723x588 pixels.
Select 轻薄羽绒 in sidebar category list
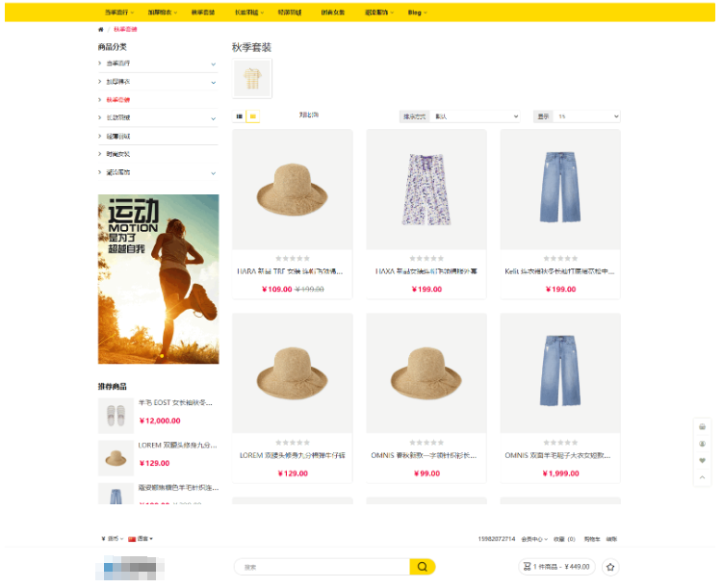coord(118,137)
